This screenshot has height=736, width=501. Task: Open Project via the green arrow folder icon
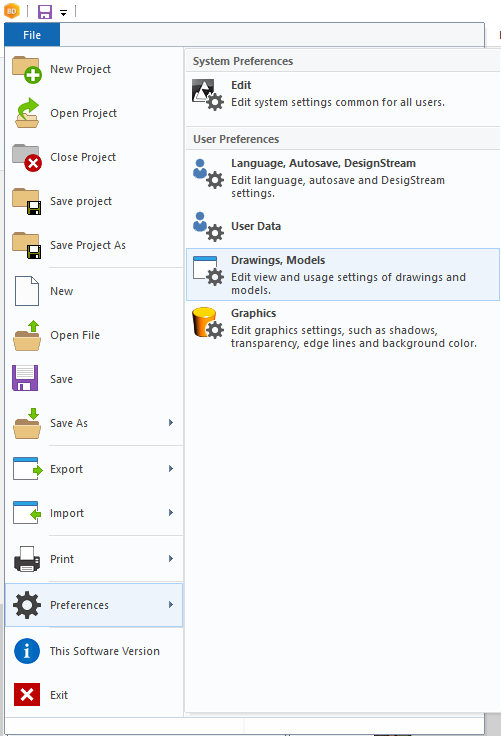coord(27,113)
